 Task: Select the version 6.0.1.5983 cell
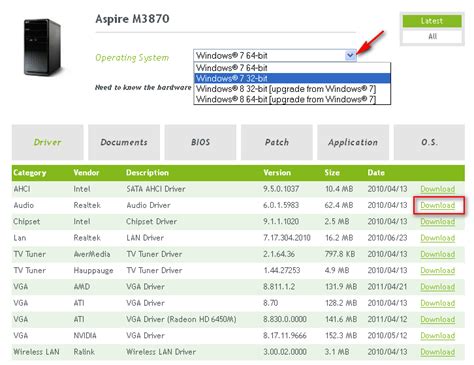281,205
